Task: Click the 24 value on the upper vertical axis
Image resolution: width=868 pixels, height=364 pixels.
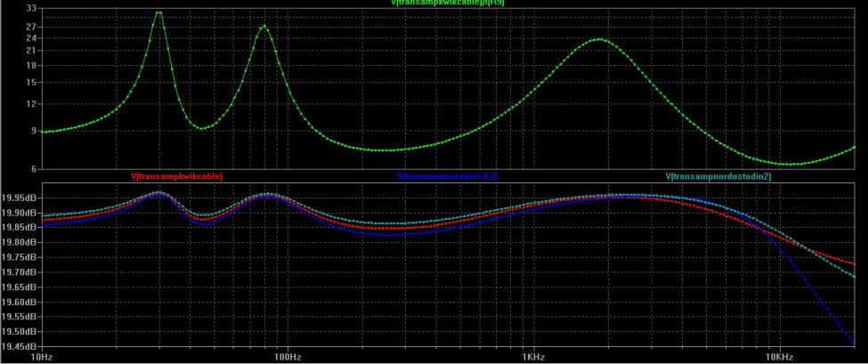Action: point(31,37)
